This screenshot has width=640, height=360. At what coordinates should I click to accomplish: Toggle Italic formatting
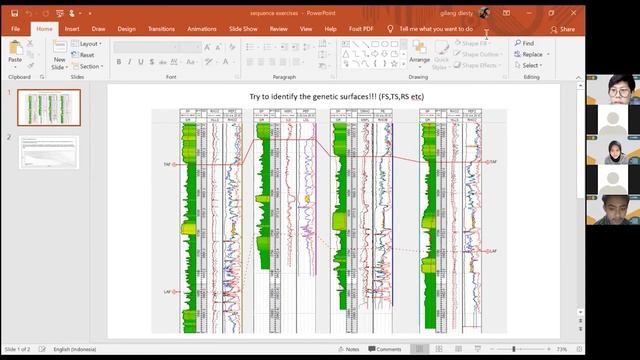pyautogui.click(x=130, y=62)
